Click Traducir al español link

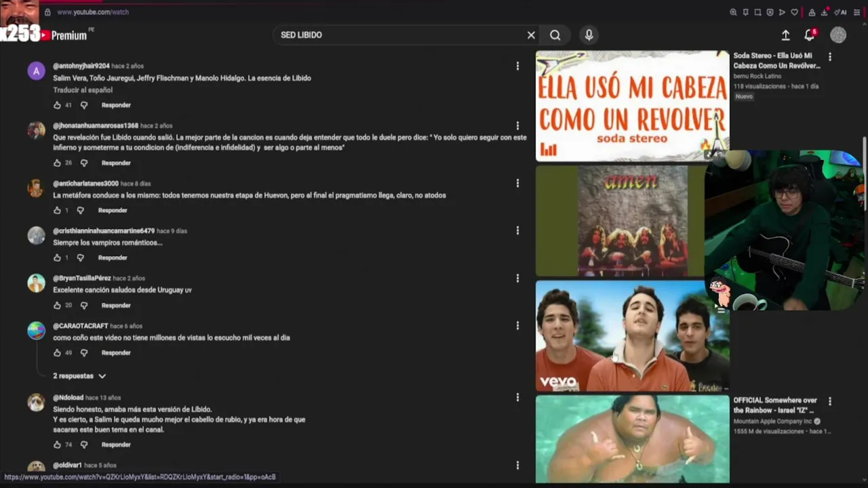pos(83,89)
